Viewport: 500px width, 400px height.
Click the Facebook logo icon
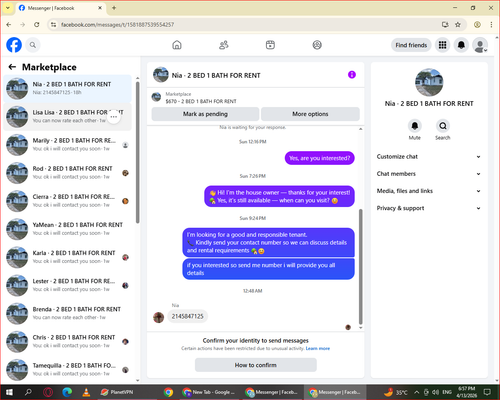tap(14, 45)
